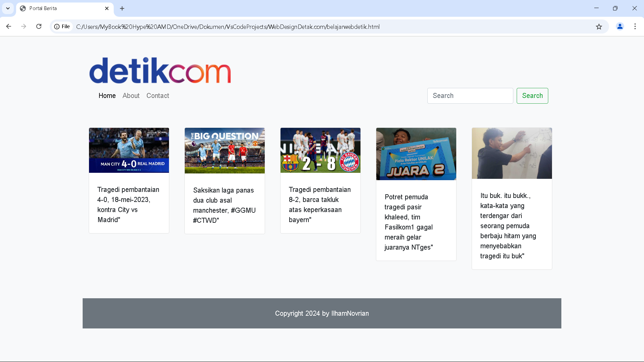Open the Contact navigation link
This screenshot has height=362, width=644.
(158, 96)
